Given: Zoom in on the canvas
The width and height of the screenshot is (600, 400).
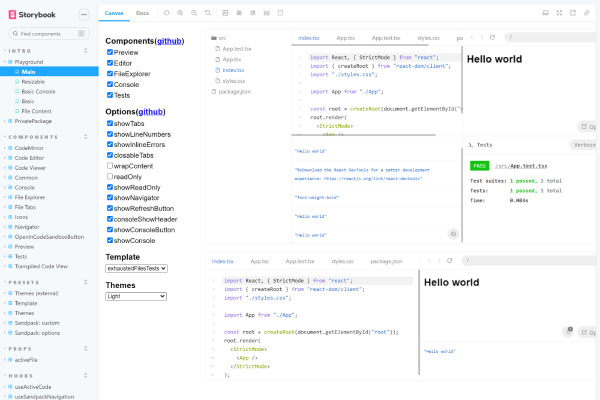Looking at the screenshot, I should click(x=180, y=13).
